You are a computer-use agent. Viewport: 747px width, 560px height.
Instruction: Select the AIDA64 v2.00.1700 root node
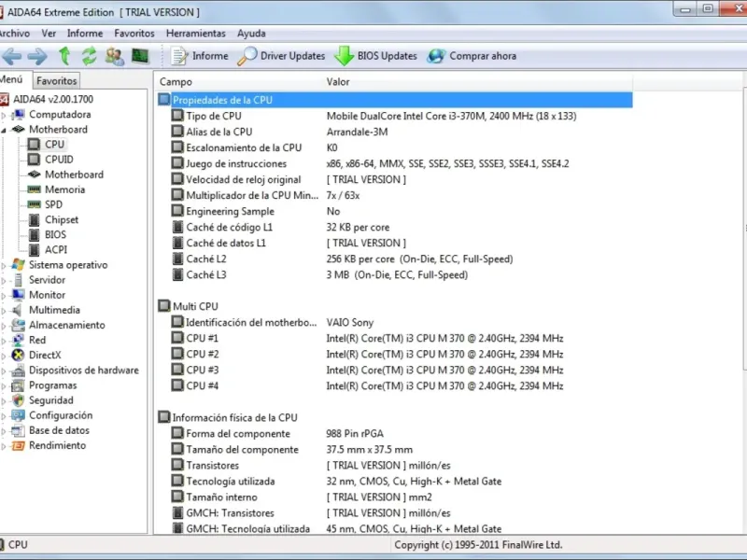pyautogui.click(x=53, y=99)
